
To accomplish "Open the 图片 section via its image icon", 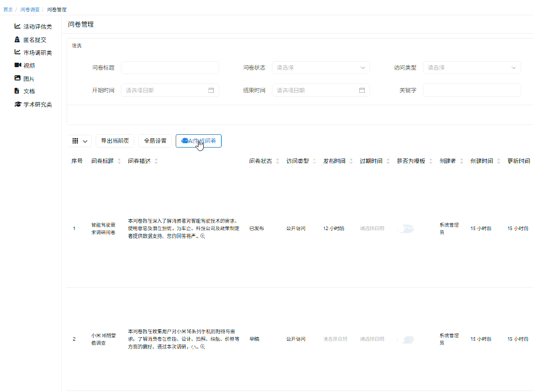I will click(17, 78).
